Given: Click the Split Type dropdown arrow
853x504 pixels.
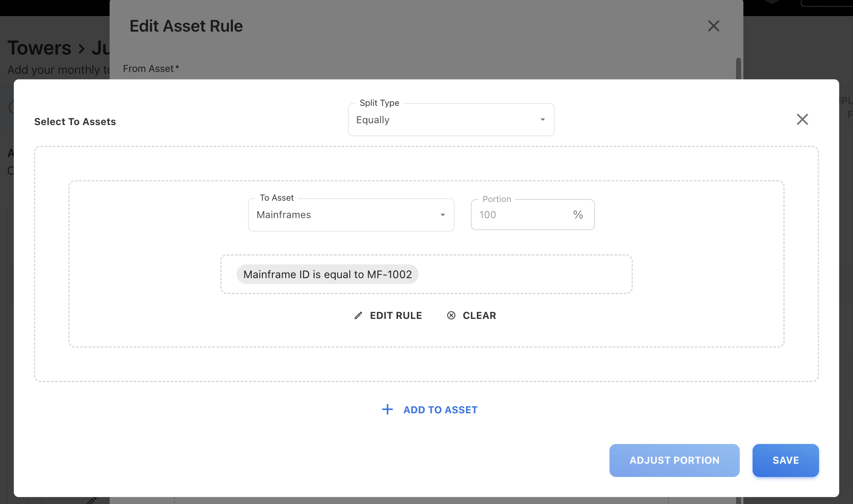Looking at the screenshot, I should 543,120.
